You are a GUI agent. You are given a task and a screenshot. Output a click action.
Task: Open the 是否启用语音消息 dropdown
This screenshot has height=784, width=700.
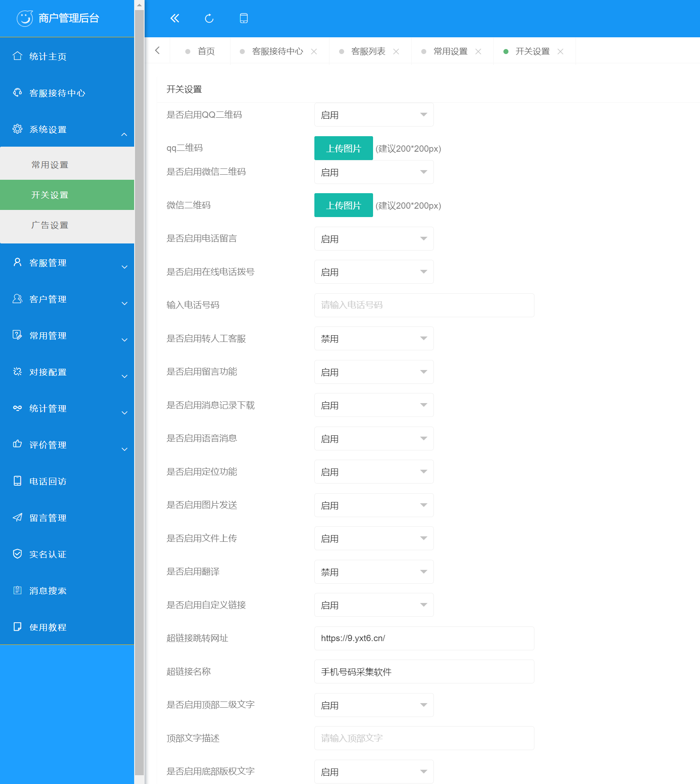click(x=374, y=439)
